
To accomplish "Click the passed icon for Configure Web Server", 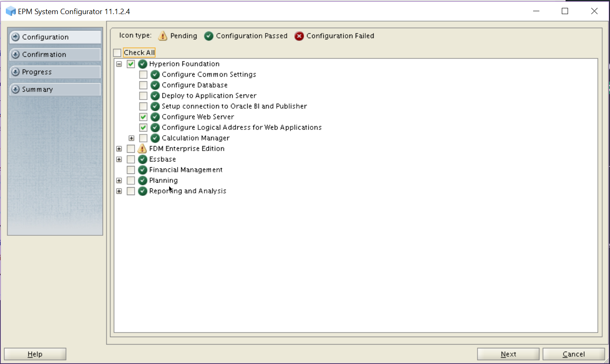I will [x=155, y=117].
